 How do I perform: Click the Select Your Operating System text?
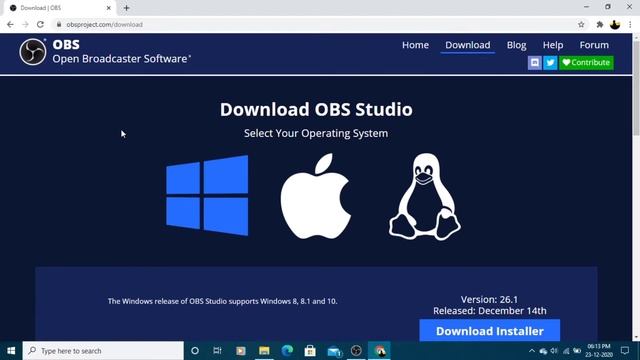pos(316,133)
